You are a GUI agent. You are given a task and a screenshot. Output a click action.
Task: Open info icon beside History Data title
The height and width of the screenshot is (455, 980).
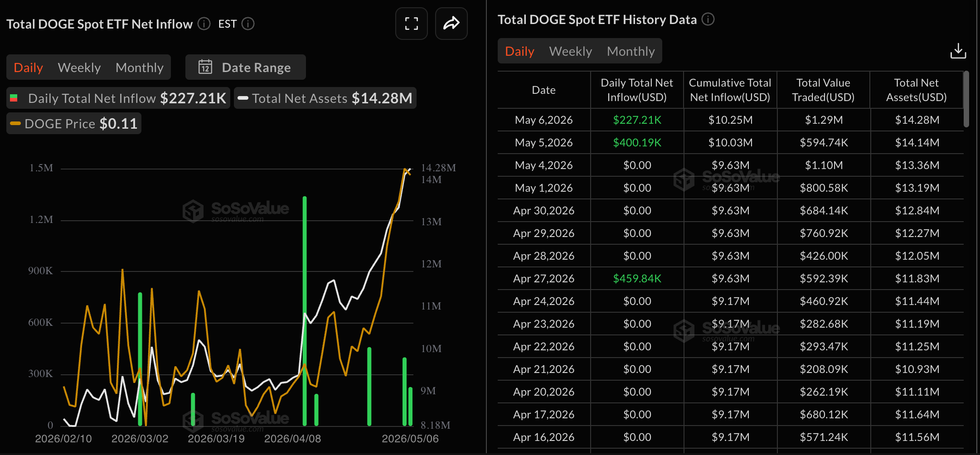[708, 19]
